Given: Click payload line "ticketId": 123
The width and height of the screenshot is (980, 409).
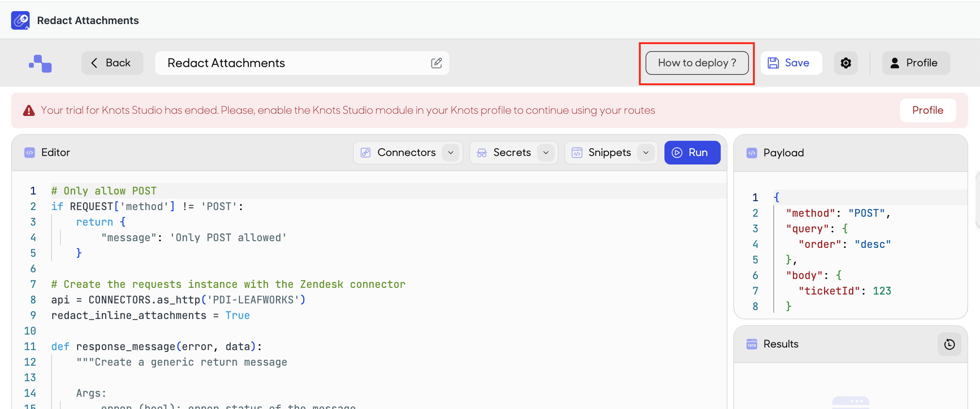Looking at the screenshot, I should [844, 291].
